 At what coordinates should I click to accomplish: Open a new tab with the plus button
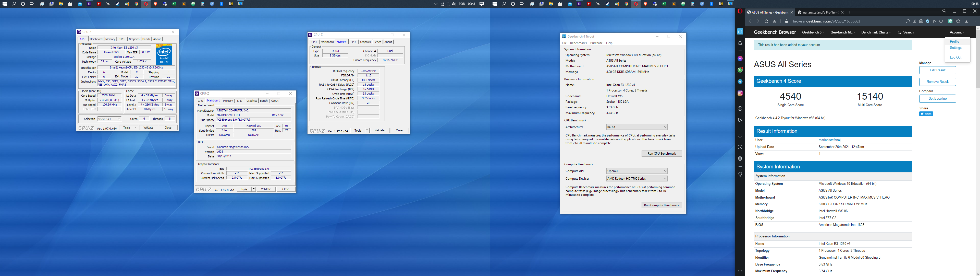[850, 12]
